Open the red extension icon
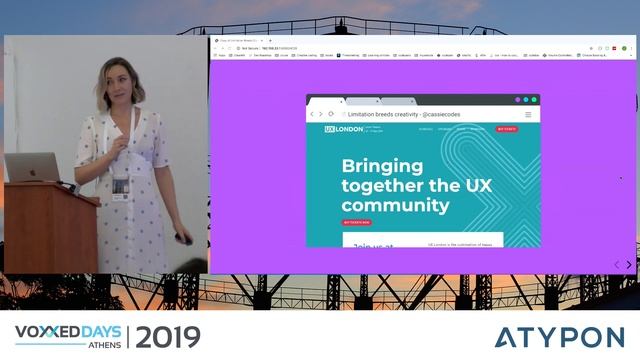This screenshot has height=360, width=640. tap(614, 48)
